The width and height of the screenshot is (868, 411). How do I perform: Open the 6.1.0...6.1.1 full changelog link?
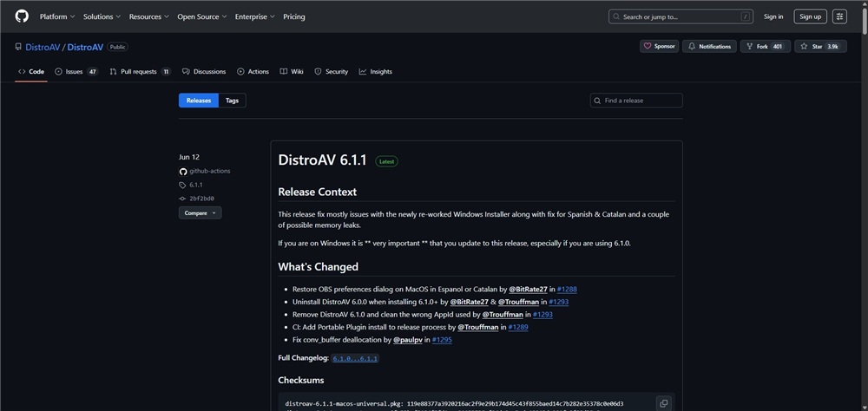tap(355, 358)
